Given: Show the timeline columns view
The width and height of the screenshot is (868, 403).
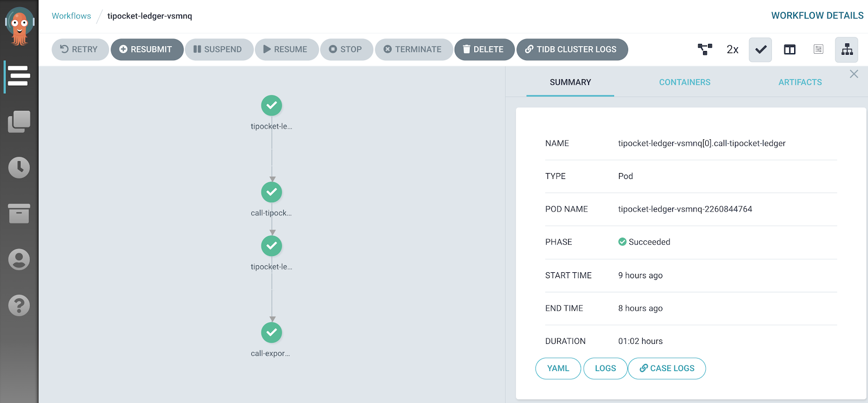Looking at the screenshot, I should pyautogui.click(x=789, y=49).
